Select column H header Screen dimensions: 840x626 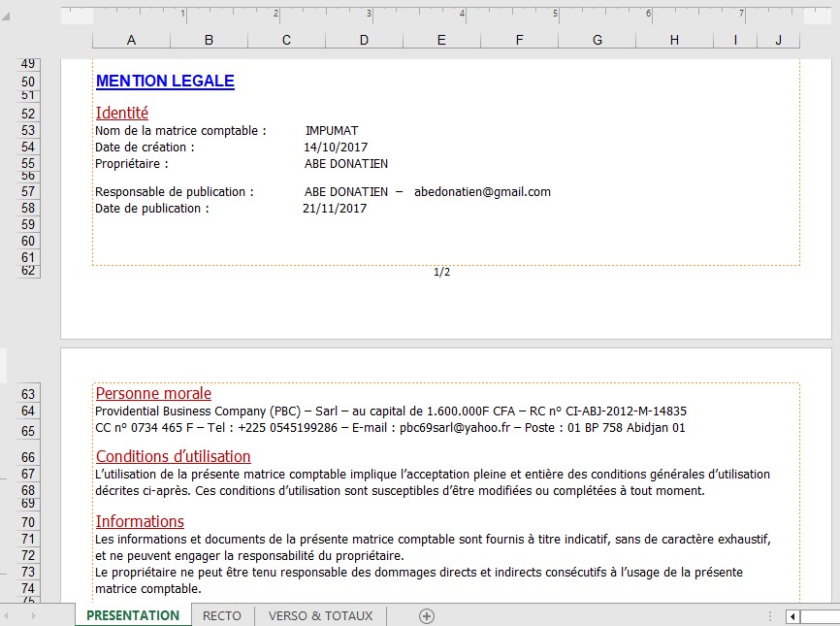(x=674, y=40)
